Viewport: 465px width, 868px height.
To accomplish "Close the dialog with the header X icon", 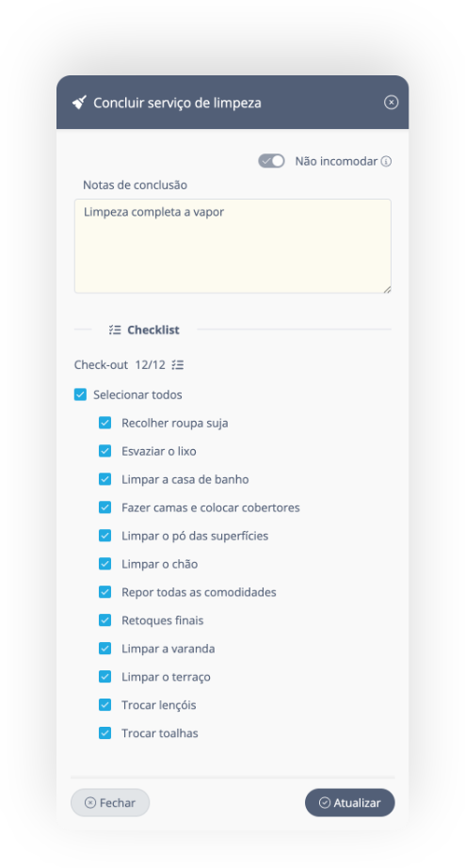I will [392, 103].
